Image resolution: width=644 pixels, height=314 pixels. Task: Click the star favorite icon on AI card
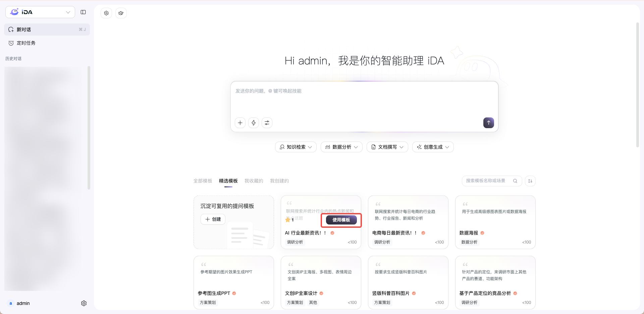coord(288,220)
